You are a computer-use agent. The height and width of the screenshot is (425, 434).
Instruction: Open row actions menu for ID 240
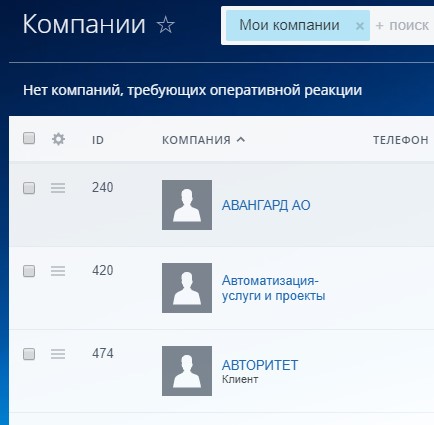pos(58,188)
